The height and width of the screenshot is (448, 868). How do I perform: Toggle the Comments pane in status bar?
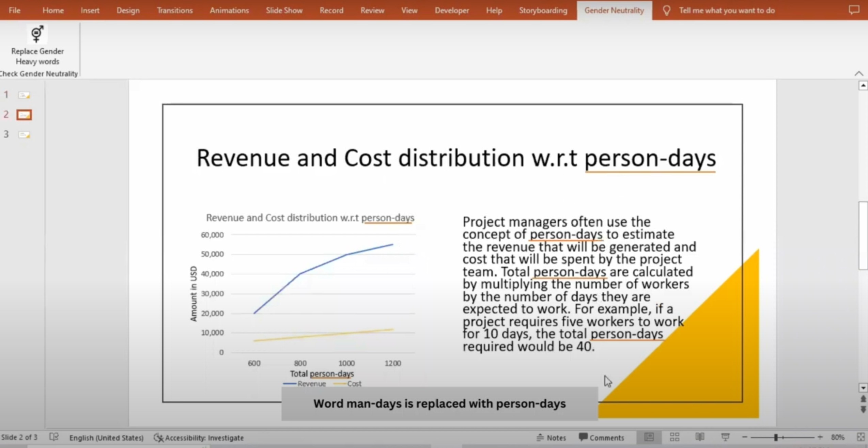tap(601, 437)
